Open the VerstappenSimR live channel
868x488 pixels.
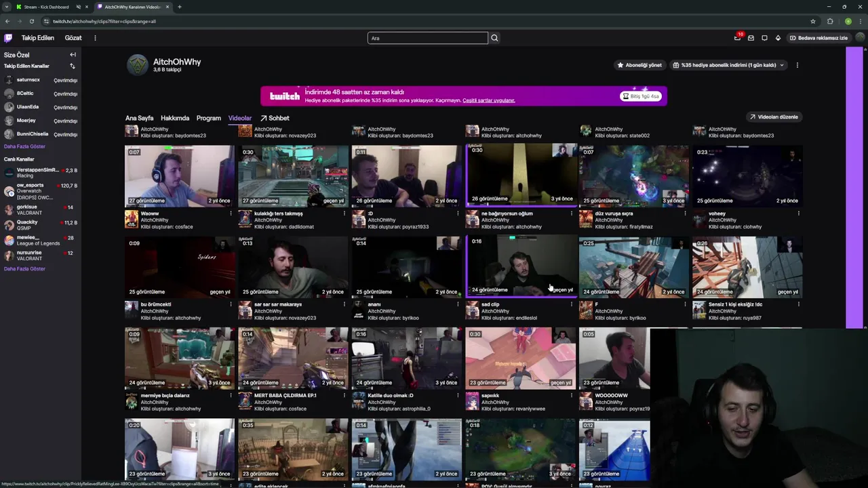[x=41, y=172]
